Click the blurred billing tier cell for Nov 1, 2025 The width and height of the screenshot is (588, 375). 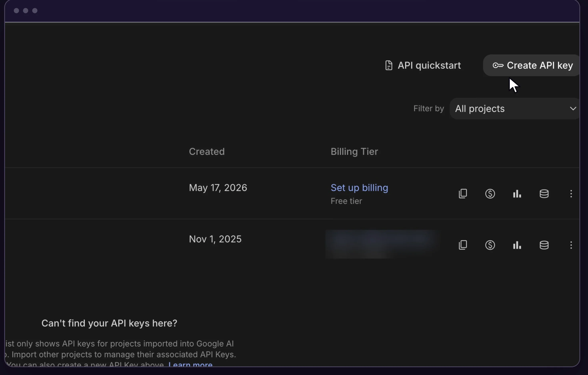[383, 244]
